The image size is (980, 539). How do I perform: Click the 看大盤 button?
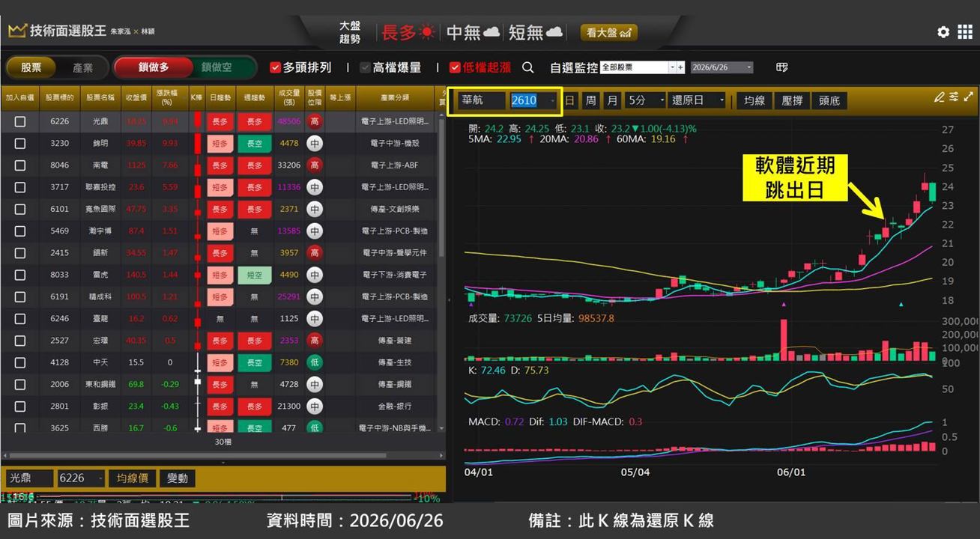(x=608, y=32)
